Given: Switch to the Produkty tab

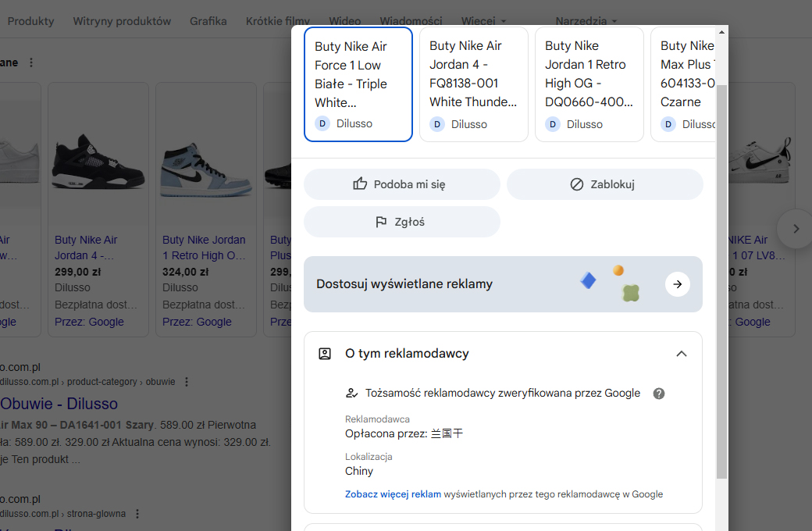Looking at the screenshot, I should pyautogui.click(x=30, y=21).
